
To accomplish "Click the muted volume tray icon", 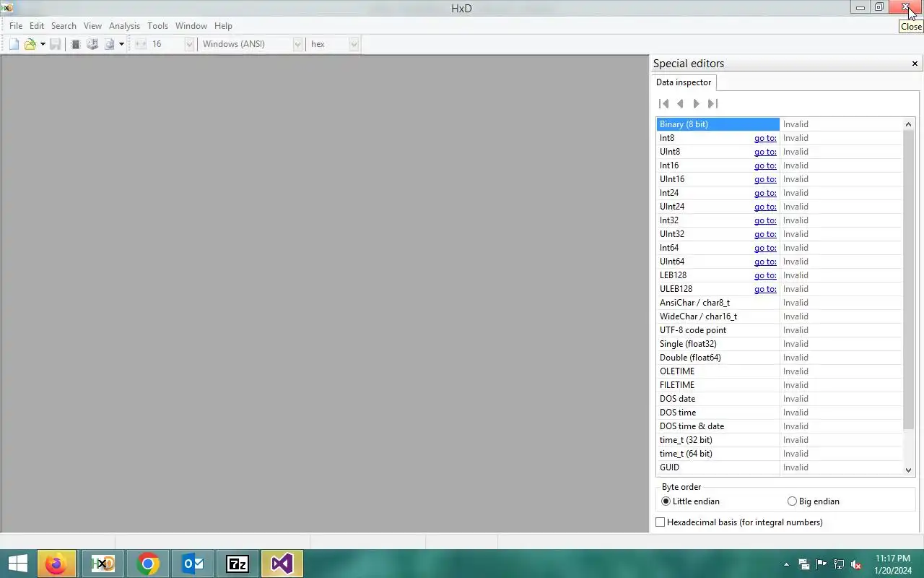I will (856, 564).
